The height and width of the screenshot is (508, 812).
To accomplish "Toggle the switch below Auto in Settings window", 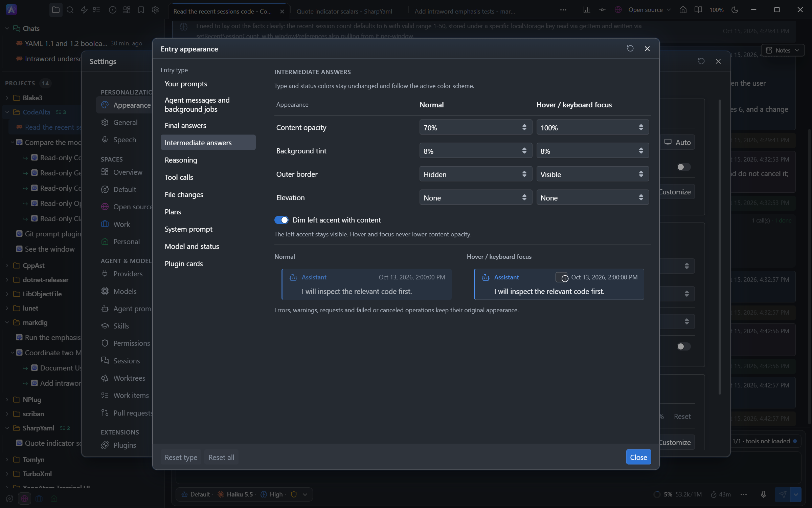I will click(x=683, y=167).
